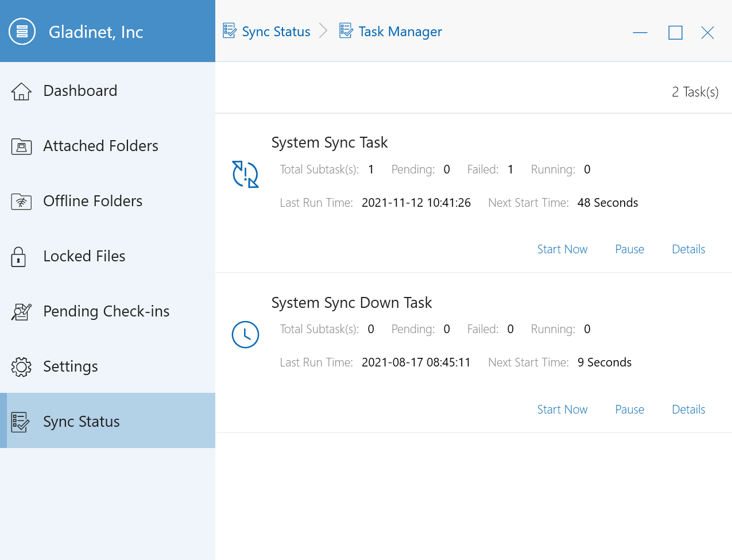Click the Gladinet hamburger menu icon
The width and height of the screenshot is (732, 560).
pos(22,32)
